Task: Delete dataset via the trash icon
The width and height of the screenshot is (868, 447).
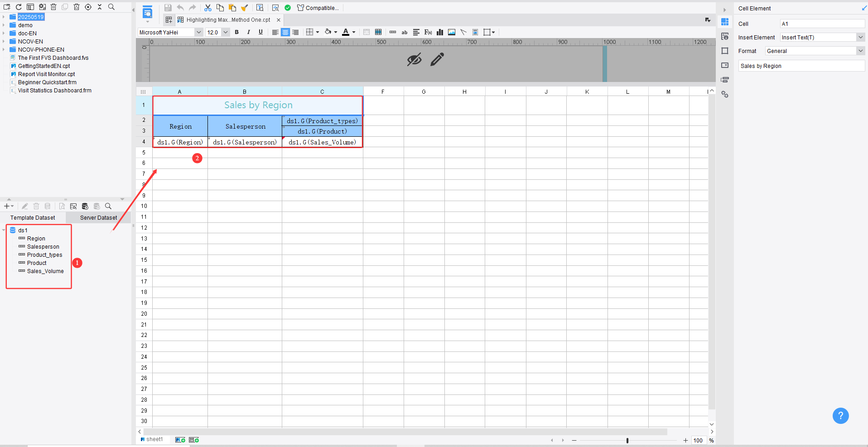Action: [36, 206]
